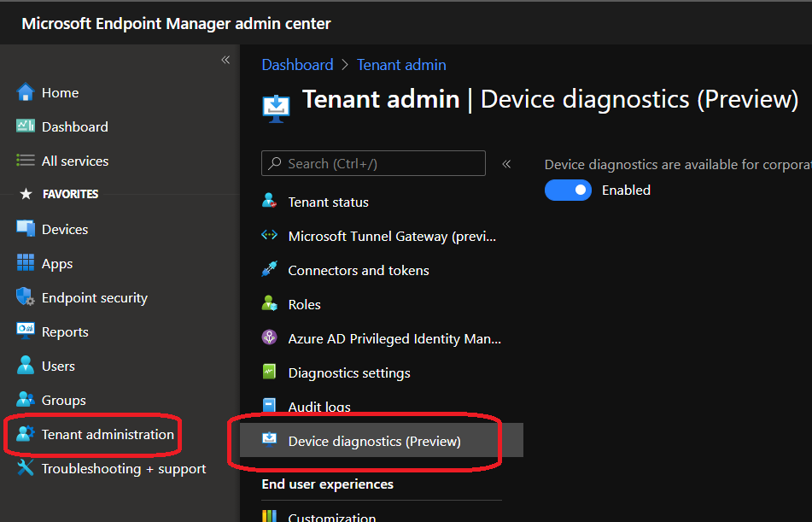Open All services list
Viewport: 812px width, 522px height.
(74, 161)
